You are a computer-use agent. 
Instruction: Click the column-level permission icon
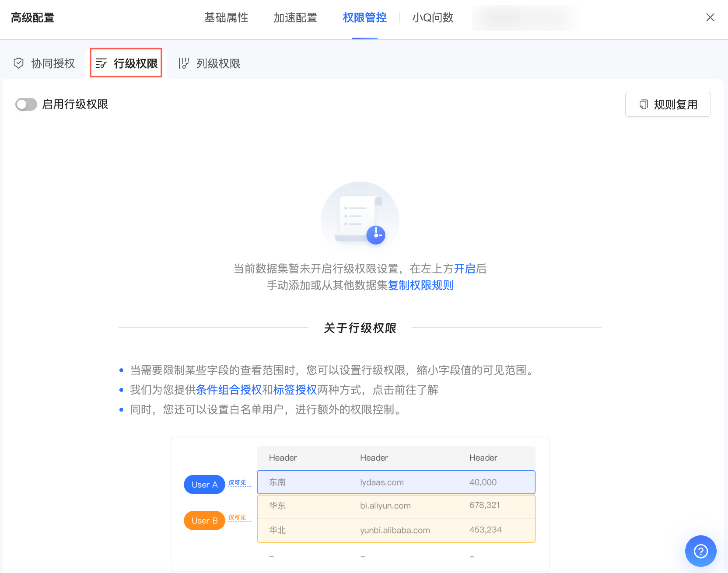click(x=184, y=63)
